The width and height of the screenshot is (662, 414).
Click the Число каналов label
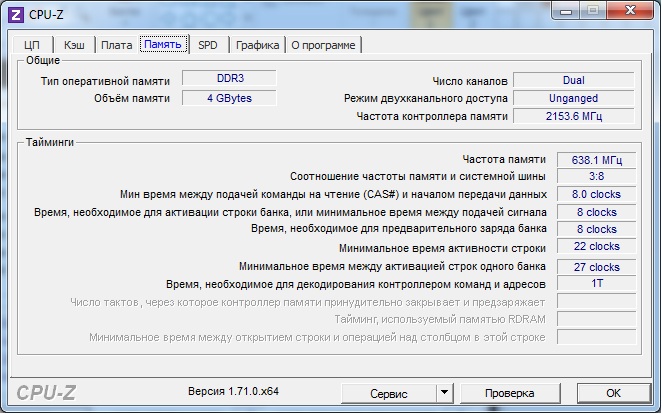point(470,81)
